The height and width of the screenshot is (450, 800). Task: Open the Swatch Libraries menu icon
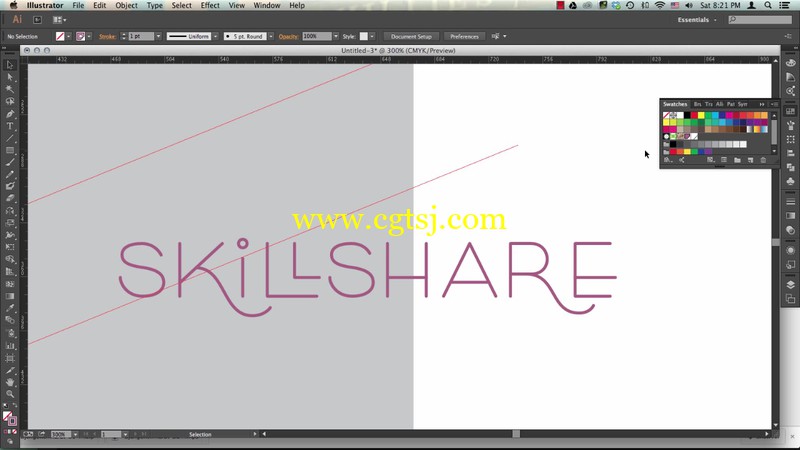pos(668,160)
